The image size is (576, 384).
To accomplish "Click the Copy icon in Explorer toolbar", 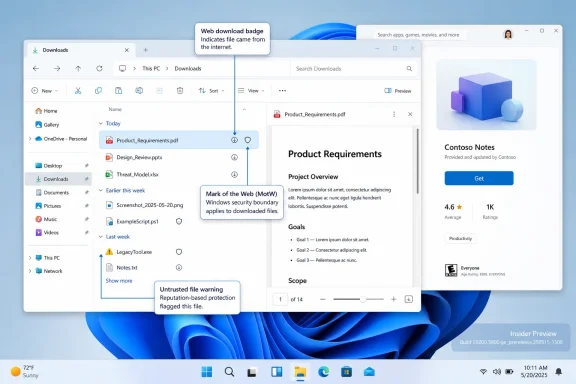I will [98, 91].
